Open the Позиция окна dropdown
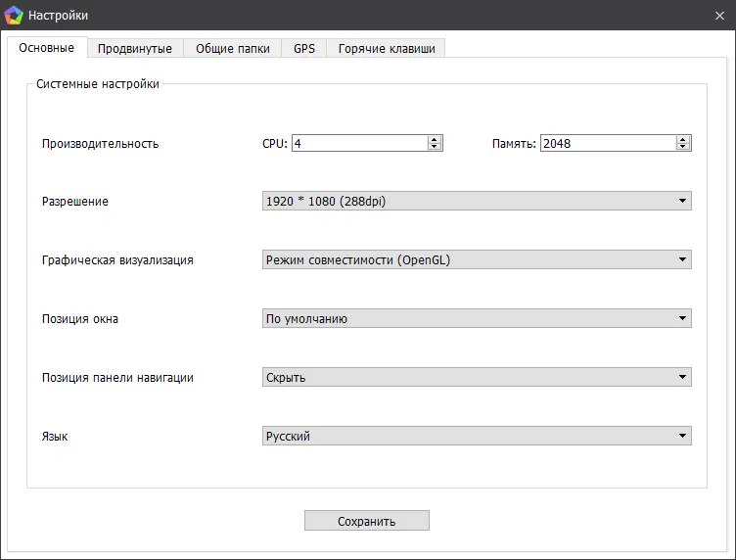 [477, 318]
